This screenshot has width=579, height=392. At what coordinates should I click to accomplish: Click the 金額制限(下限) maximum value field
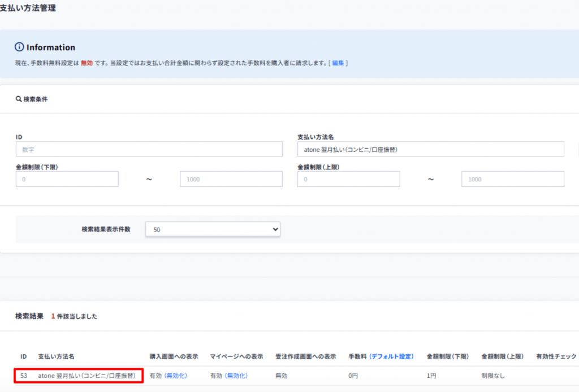(231, 179)
